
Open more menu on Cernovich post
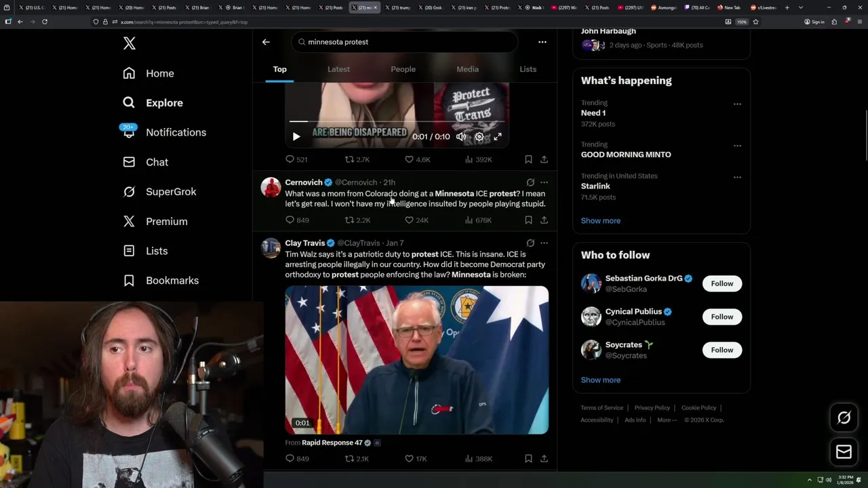pos(544,182)
